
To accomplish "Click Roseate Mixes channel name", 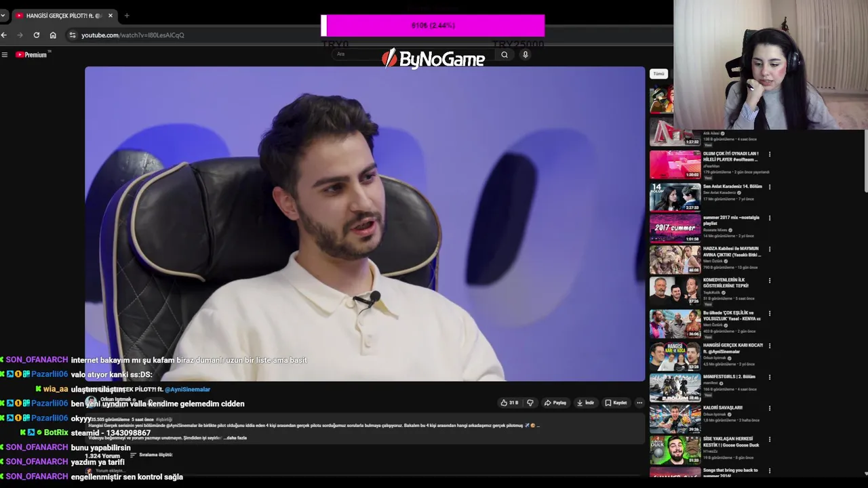I will point(715,230).
